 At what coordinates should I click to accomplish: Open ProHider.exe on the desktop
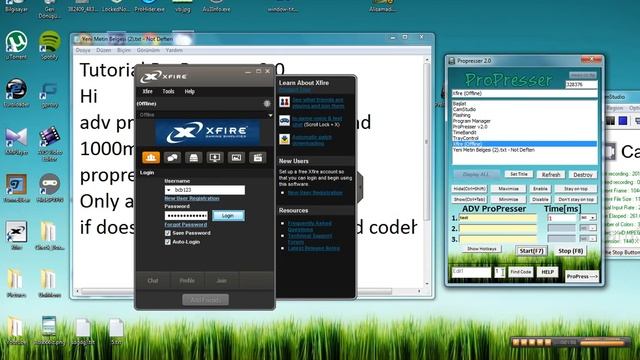pos(149,6)
